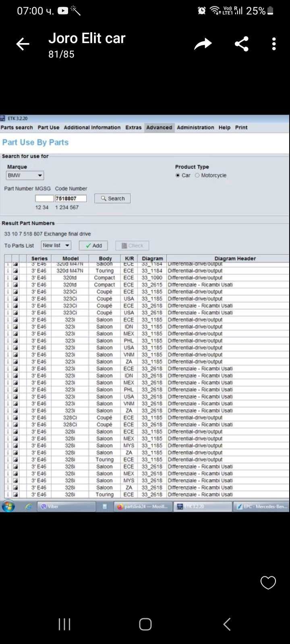Click picture icon in 328i Touring 33_2618 row
The image size is (290, 644).
pyautogui.click(x=15, y=495)
